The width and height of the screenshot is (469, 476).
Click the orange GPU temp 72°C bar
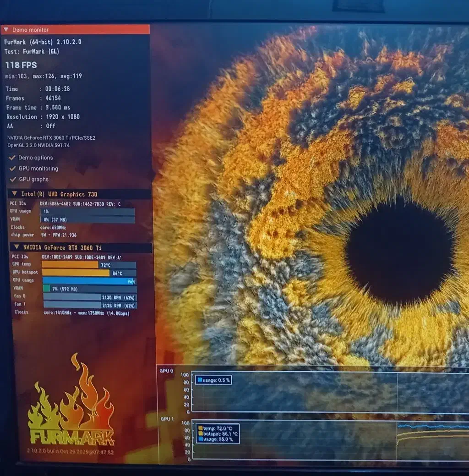pos(70,265)
